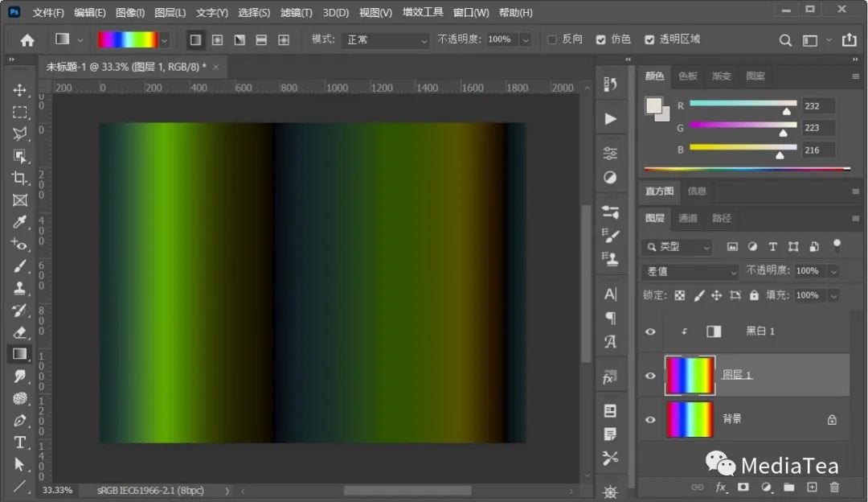Toggle lock transparent pixels

pyautogui.click(x=680, y=295)
